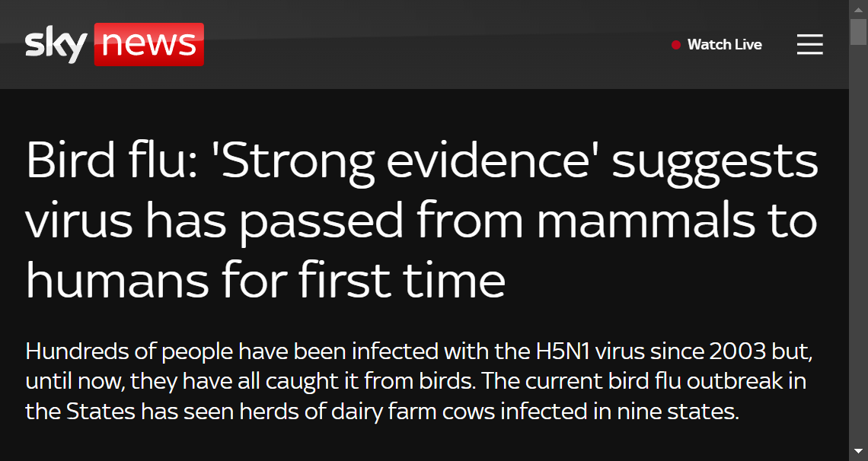Open Watch Live stream link
This screenshot has height=461, width=868.
click(x=725, y=44)
